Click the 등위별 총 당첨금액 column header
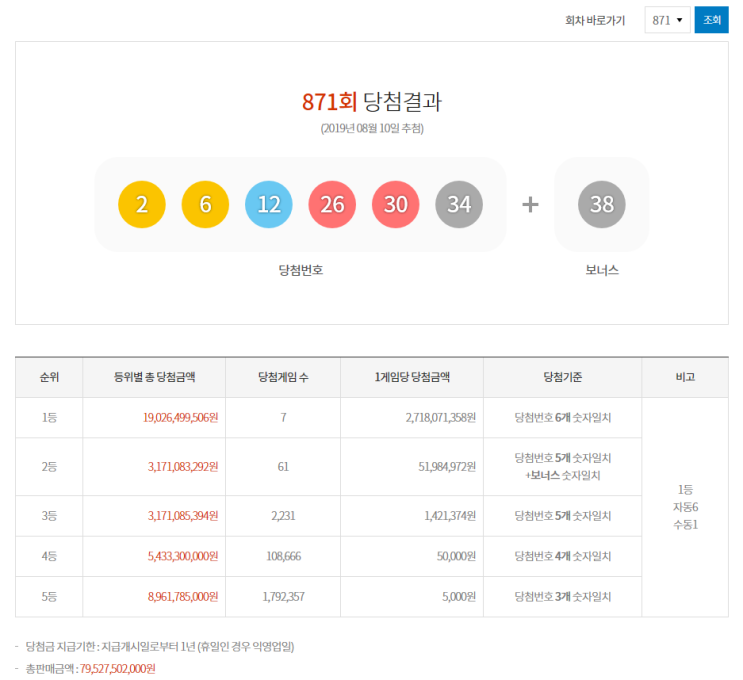The height and width of the screenshot is (680, 743). click(x=154, y=377)
